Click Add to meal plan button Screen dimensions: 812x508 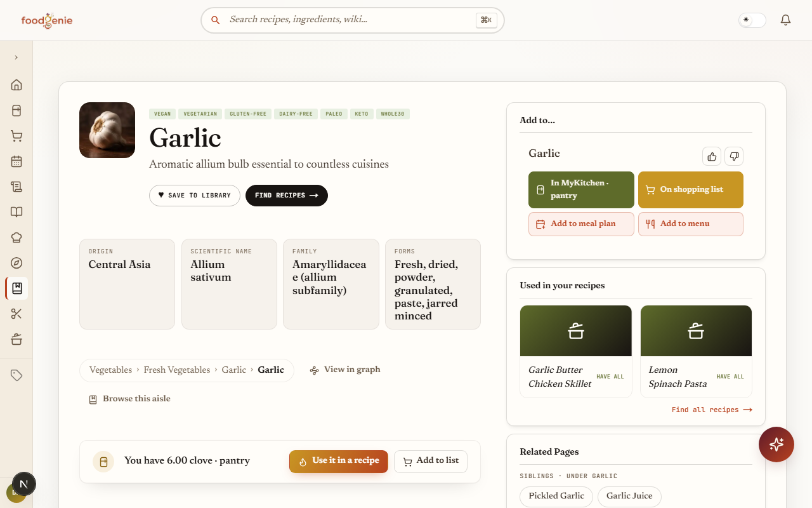point(581,224)
